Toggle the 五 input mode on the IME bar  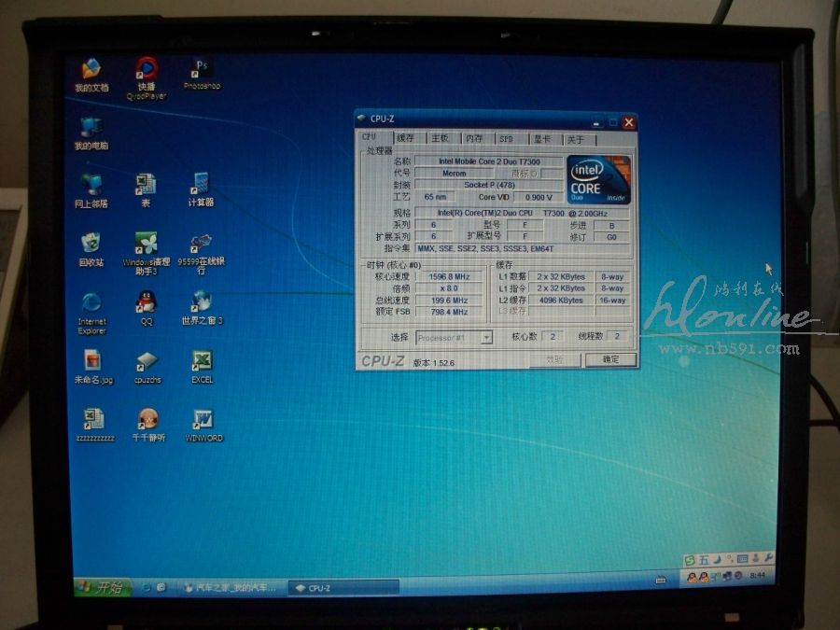(704, 560)
